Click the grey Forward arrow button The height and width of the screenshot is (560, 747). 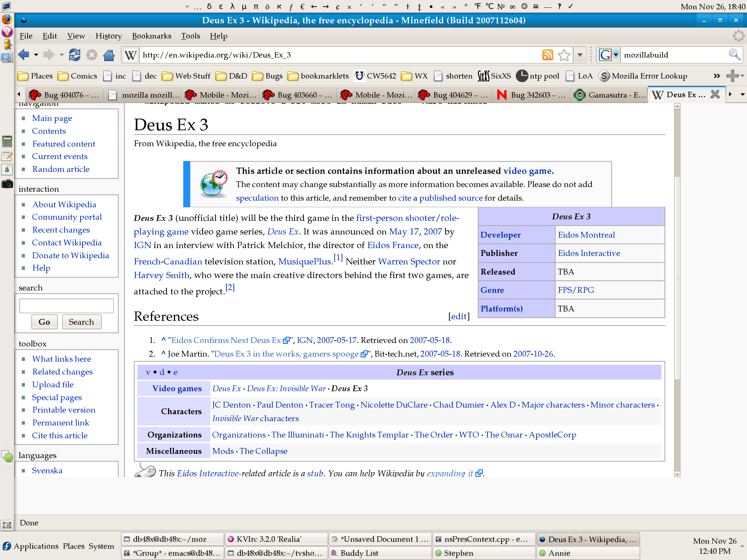click(x=49, y=55)
